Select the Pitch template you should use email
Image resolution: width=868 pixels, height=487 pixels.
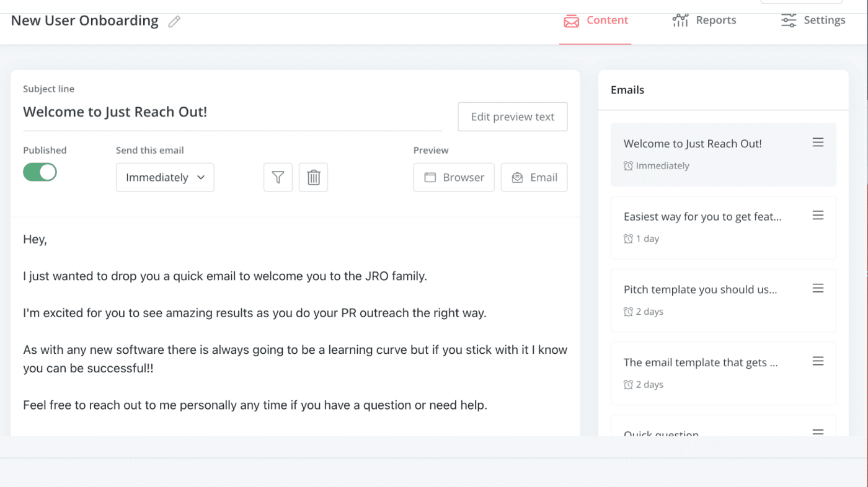[723, 301]
